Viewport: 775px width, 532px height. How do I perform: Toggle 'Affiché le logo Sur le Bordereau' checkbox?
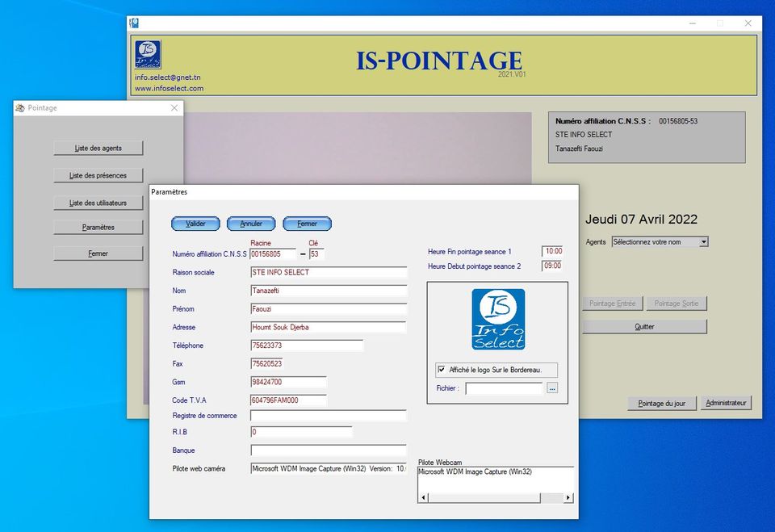point(442,370)
